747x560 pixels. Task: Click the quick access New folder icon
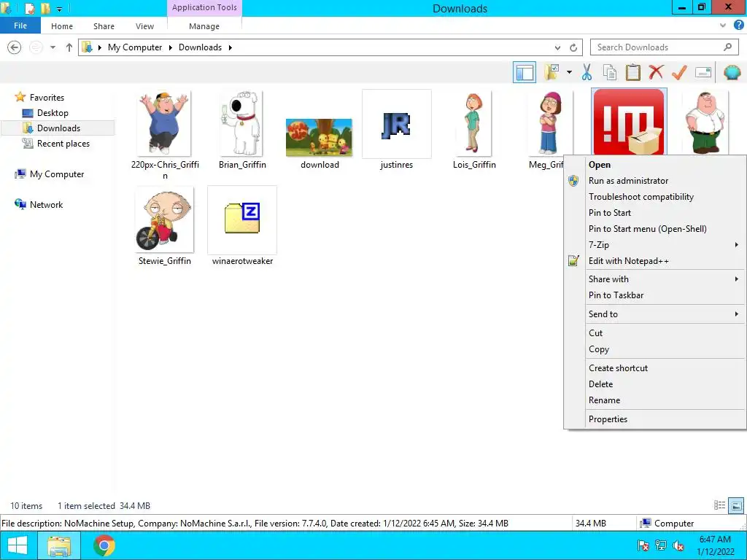[x=45, y=8]
